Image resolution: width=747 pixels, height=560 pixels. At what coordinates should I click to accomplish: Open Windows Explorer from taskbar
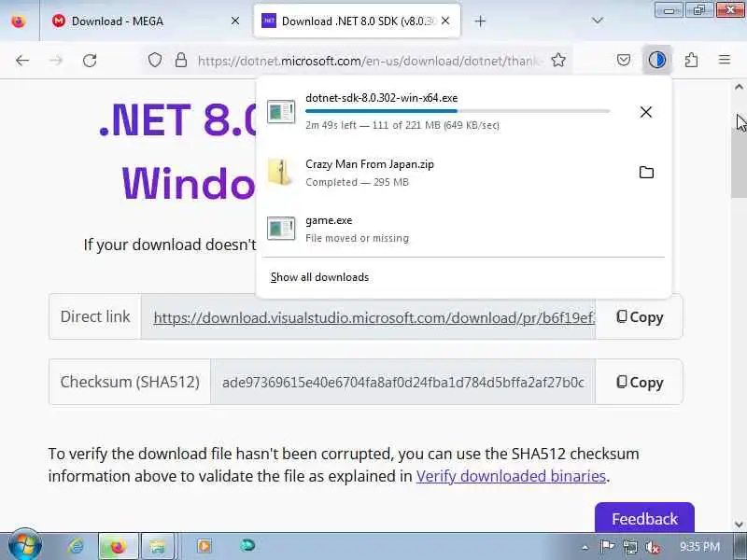point(157,546)
